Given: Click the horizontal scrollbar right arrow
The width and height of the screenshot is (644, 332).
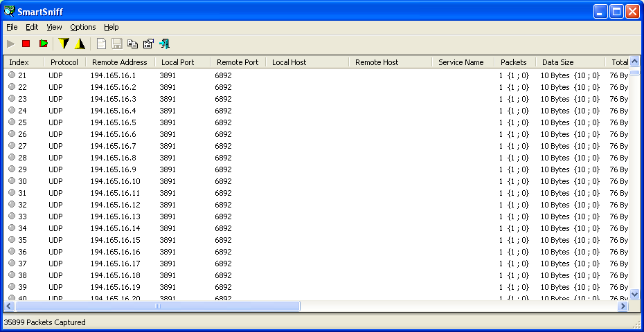Looking at the screenshot, I should (x=623, y=306).
